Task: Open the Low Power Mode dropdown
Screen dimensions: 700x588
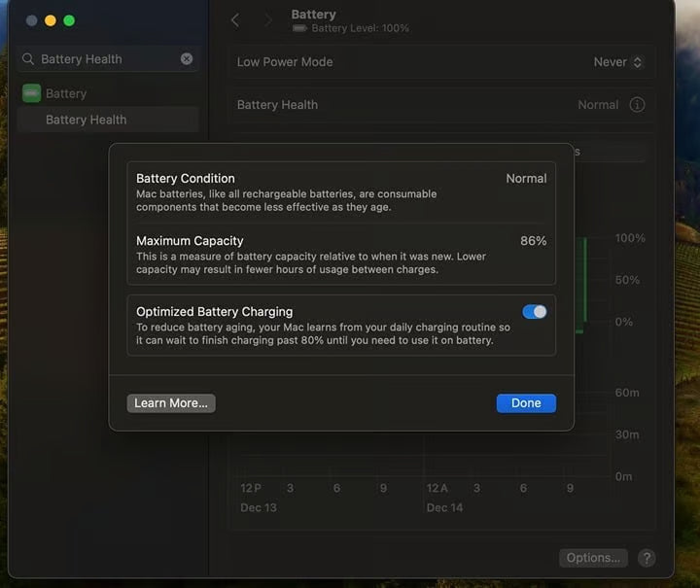Action: [x=618, y=62]
